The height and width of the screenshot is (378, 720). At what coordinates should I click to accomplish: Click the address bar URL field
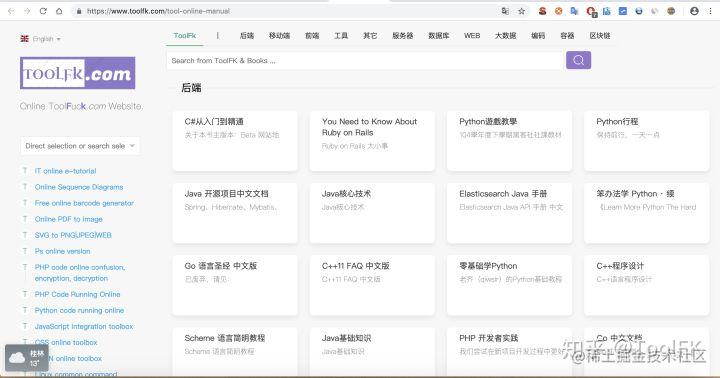tap(285, 11)
